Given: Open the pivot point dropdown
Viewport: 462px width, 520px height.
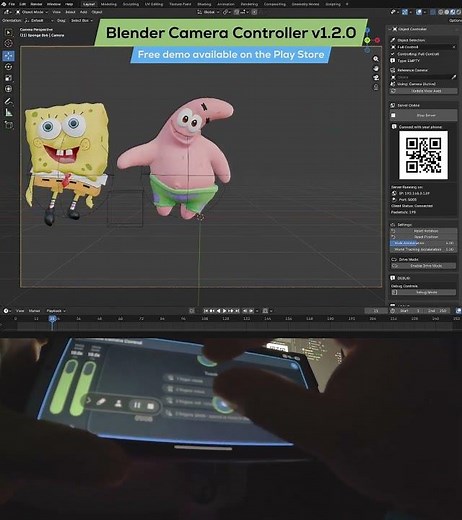Looking at the screenshot, I should point(226,12).
